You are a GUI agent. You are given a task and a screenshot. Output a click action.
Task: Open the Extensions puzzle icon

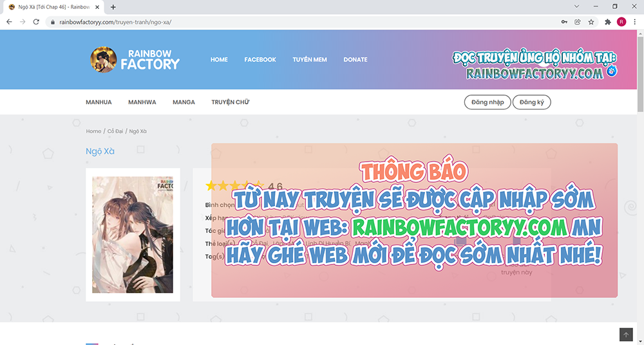tap(607, 21)
